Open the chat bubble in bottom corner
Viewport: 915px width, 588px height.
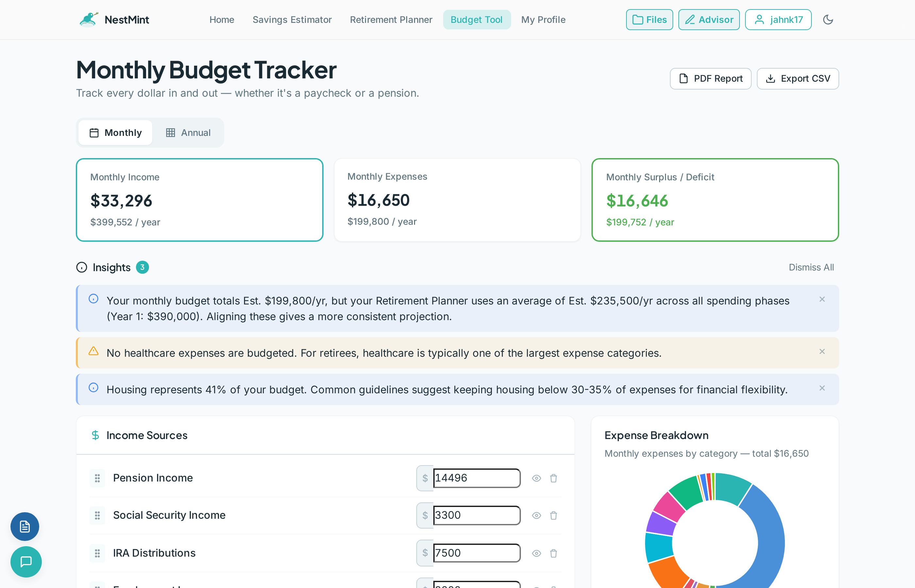pos(25,562)
